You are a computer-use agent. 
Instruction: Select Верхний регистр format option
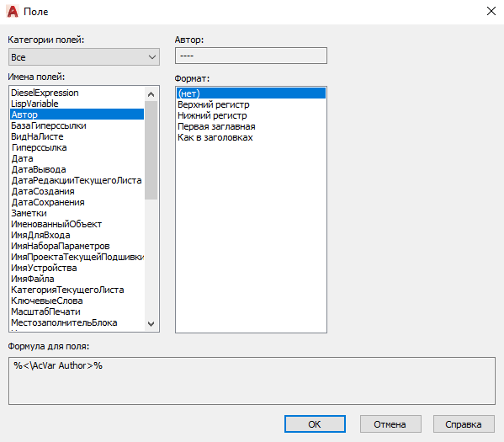point(251,104)
